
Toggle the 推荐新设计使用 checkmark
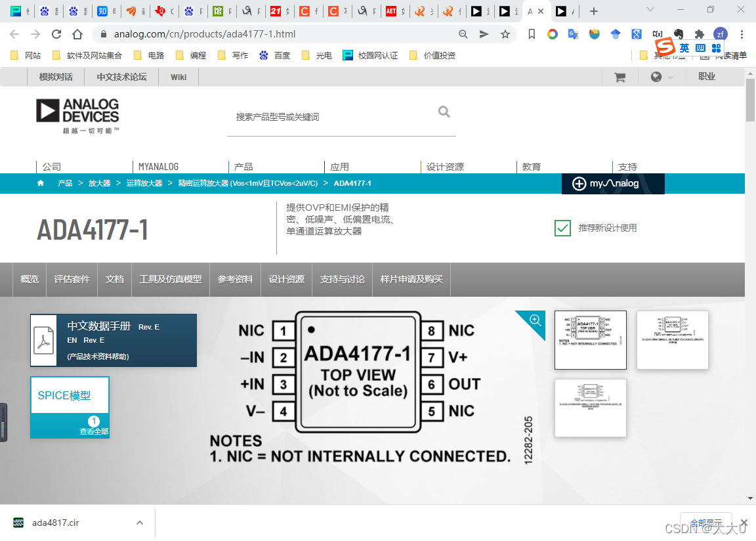562,228
